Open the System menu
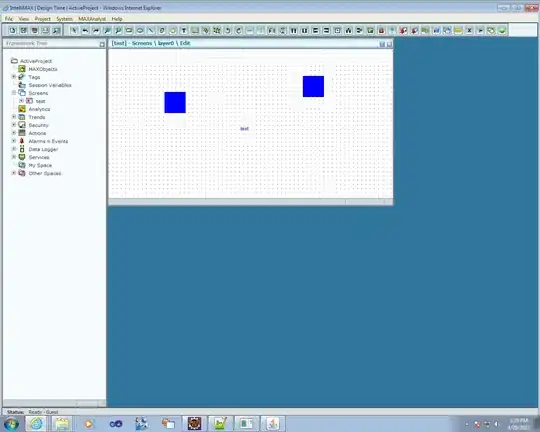540x432 pixels. 64,19
